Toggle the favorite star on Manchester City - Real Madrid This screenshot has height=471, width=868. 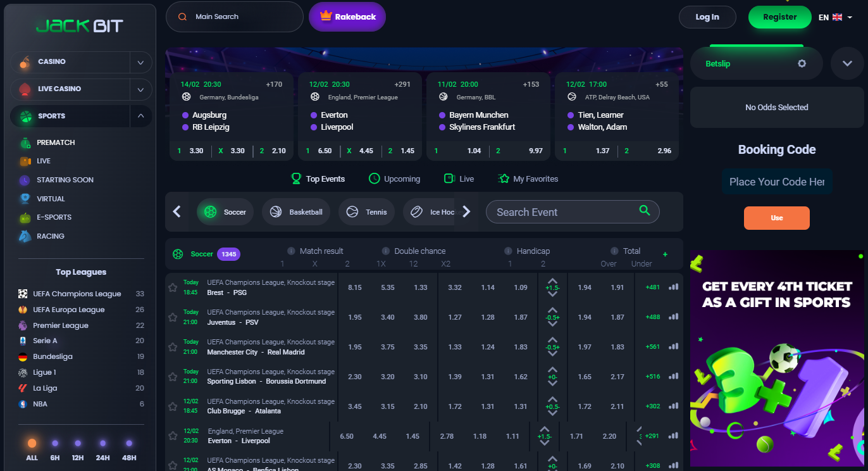[172, 346]
